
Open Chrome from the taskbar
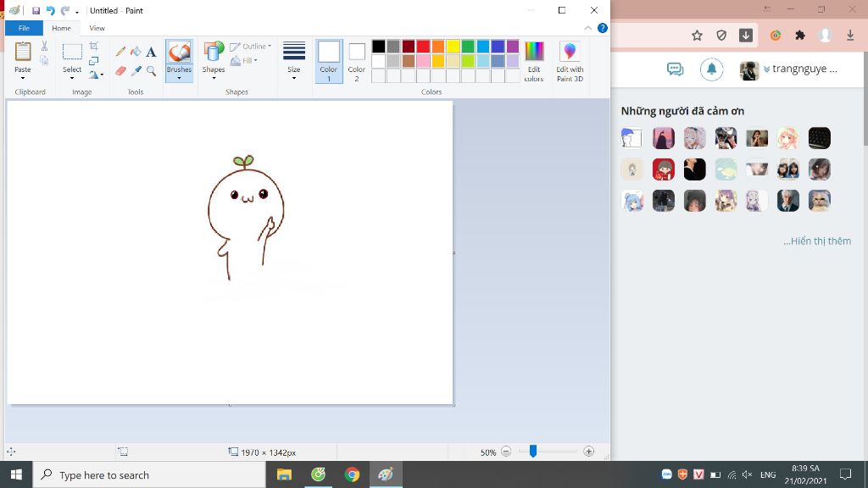tap(352, 474)
